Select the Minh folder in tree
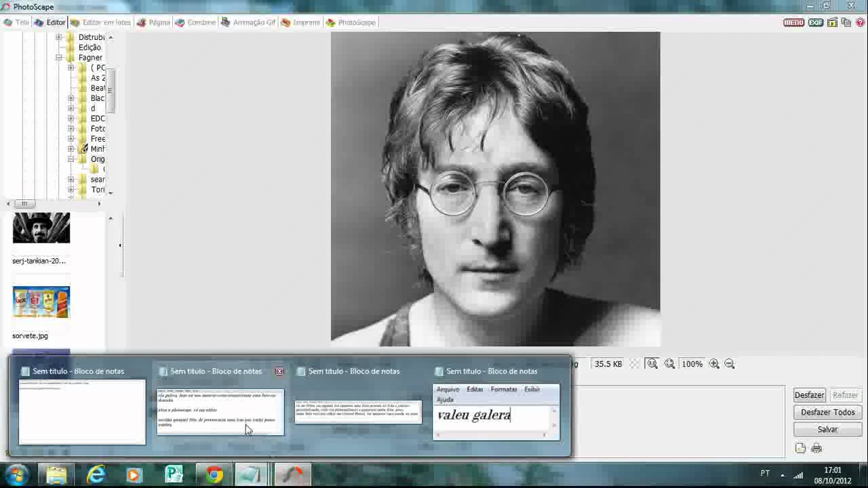868x488 pixels. 98,149
